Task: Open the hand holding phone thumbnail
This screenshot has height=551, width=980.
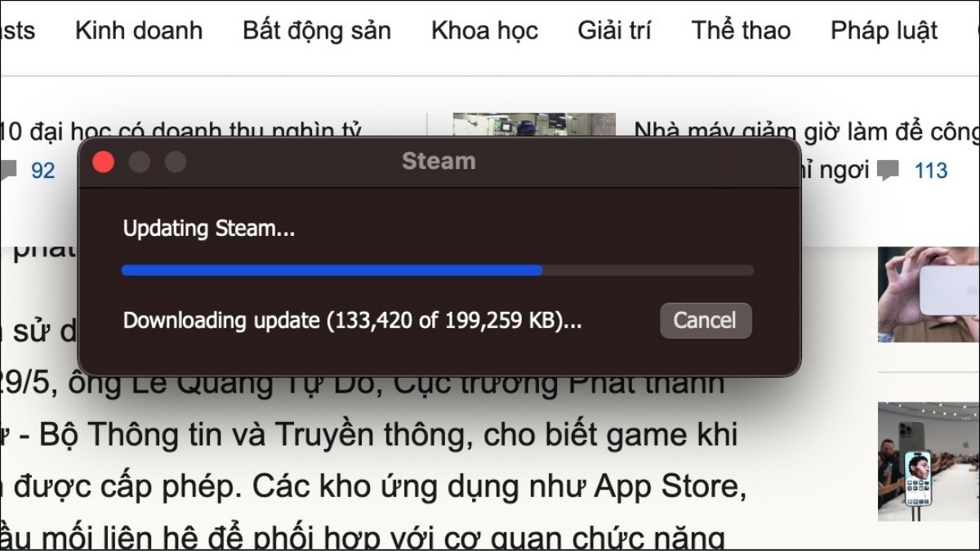Action: pyautogui.click(x=929, y=294)
